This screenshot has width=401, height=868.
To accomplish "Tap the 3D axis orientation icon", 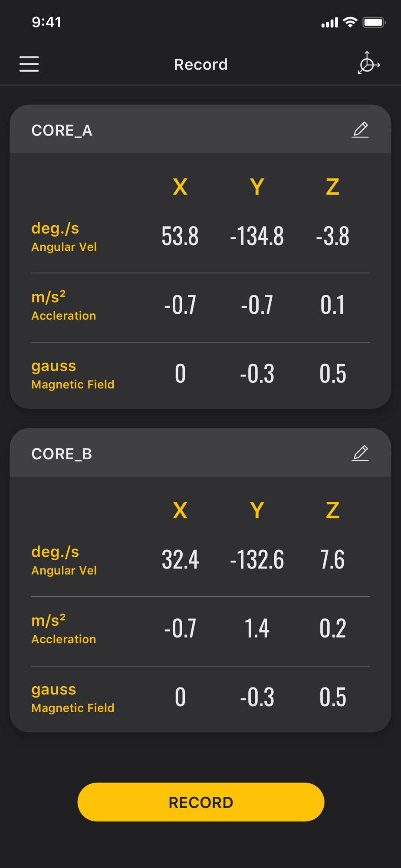I will [368, 63].
